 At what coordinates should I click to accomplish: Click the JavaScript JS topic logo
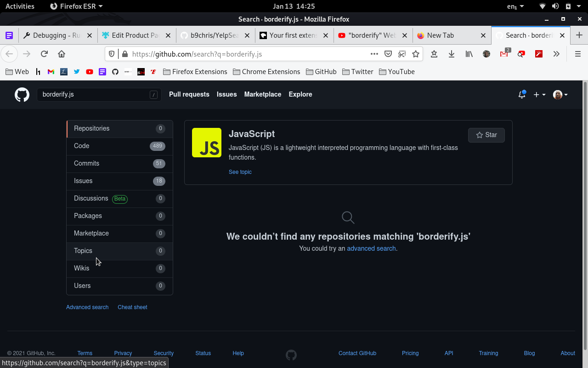pyautogui.click(x=207, y=143)
